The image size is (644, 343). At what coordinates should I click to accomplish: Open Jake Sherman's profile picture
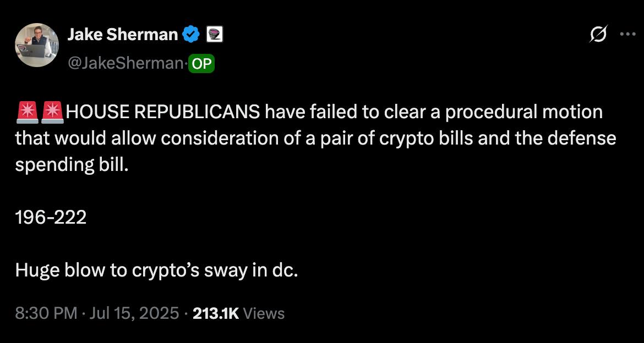pos(37,45)
